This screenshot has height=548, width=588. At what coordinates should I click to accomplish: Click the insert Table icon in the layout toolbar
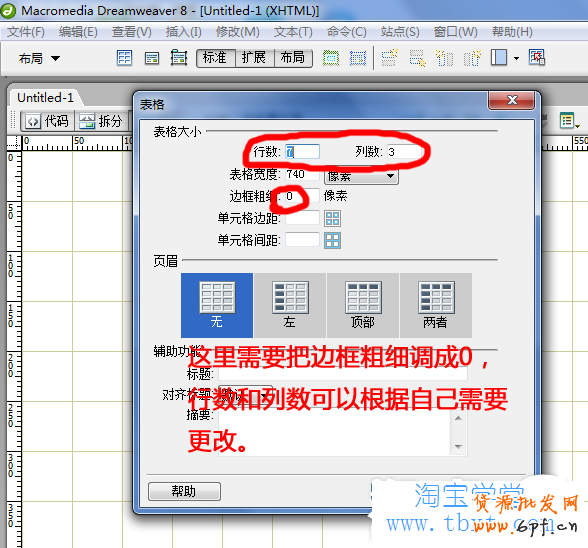pyautogui.click(x=124, y=58)
